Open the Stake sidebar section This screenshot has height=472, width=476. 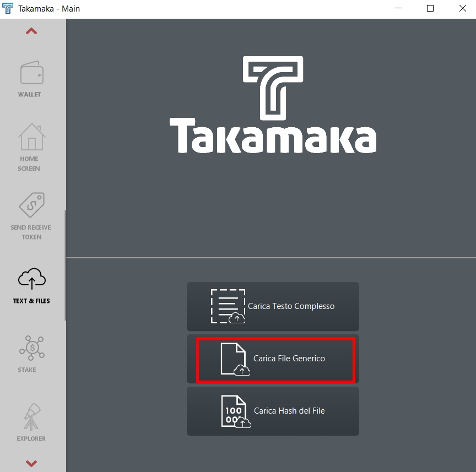click(x=31, y=354)
